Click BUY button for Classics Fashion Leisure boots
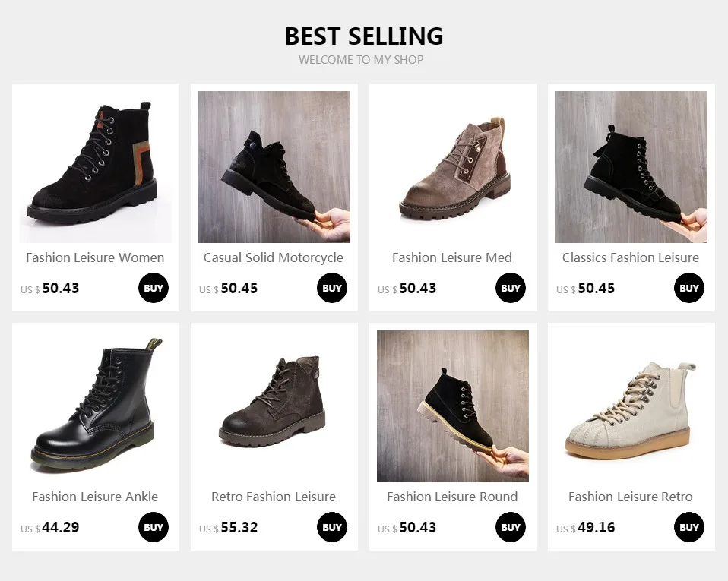728x581 pixels. [689, 288]
